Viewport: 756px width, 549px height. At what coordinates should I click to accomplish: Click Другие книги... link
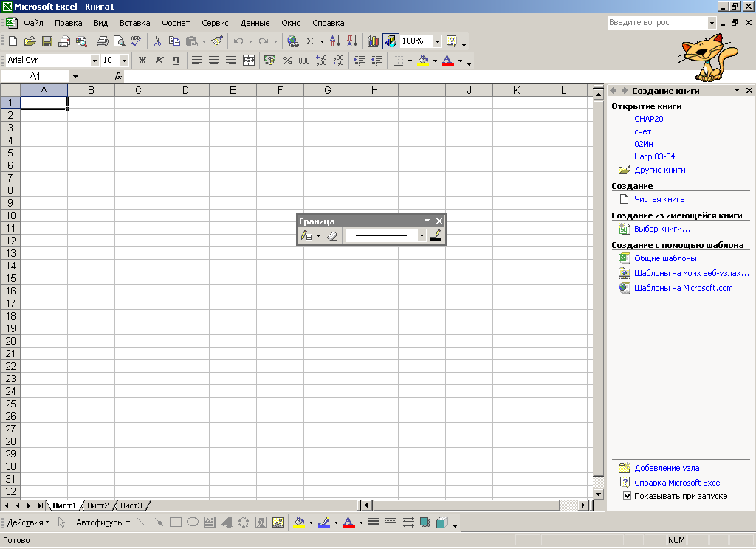point(664,170)
